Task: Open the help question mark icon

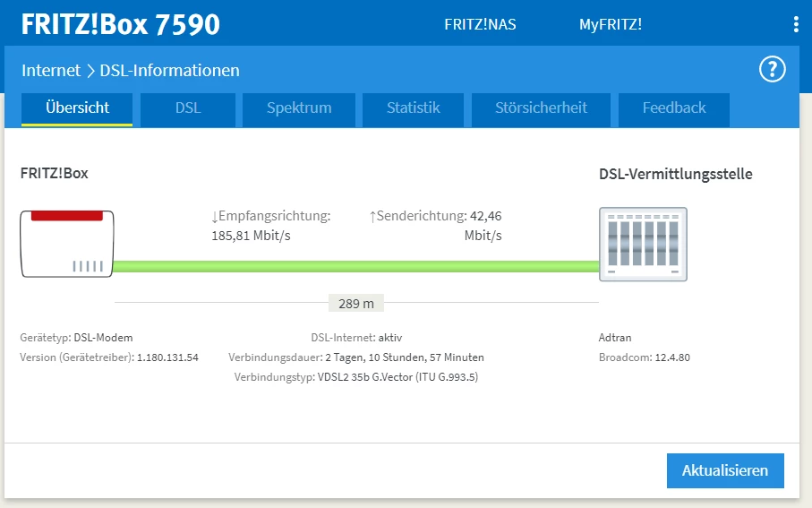Action: pyautogui.click(x=772, y=70)
